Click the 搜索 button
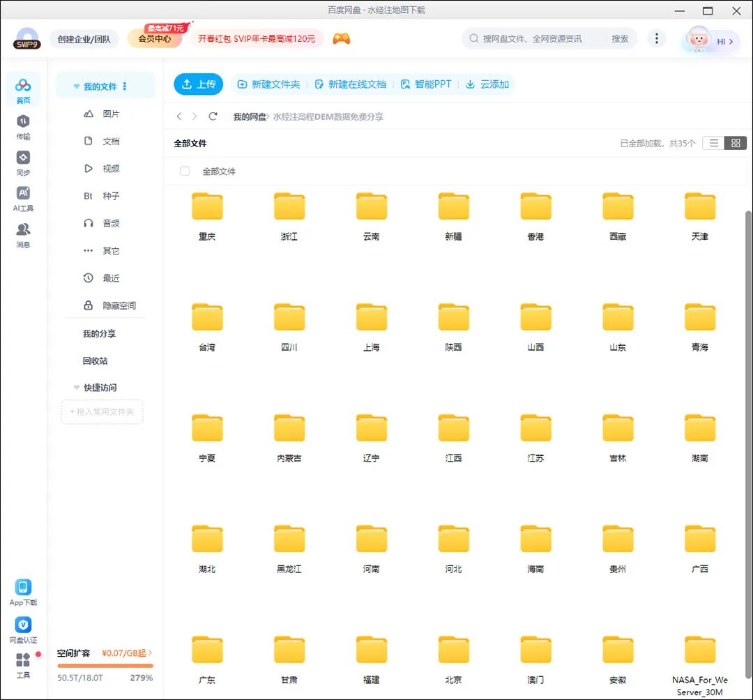Screen dimensions: 753x700 tap(620, 38)
